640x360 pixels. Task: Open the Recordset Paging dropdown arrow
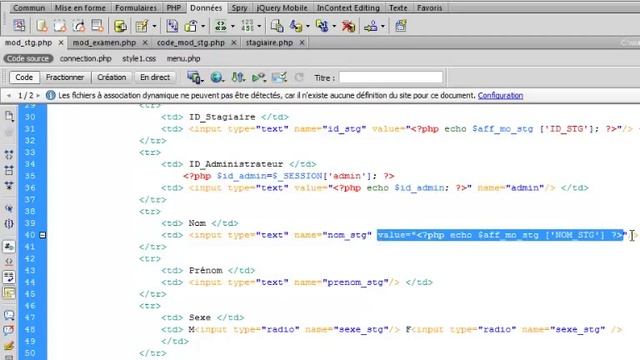(x=233, y=27)
